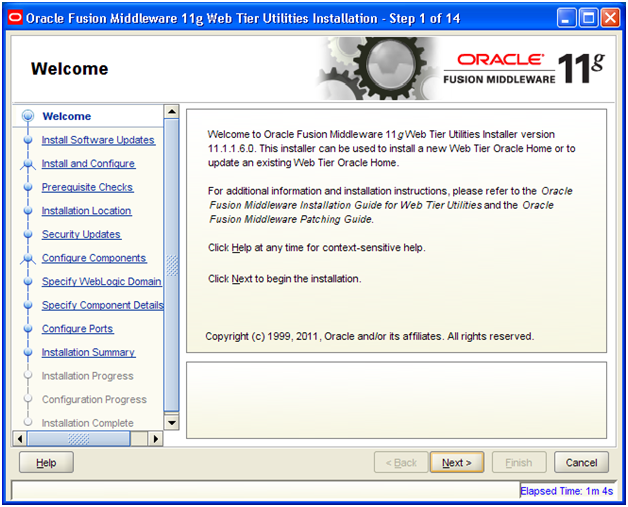Click the Prerequisite Checks step bullet
The height and width of the screenshot is (507, 628).
(x=28, y=187)
